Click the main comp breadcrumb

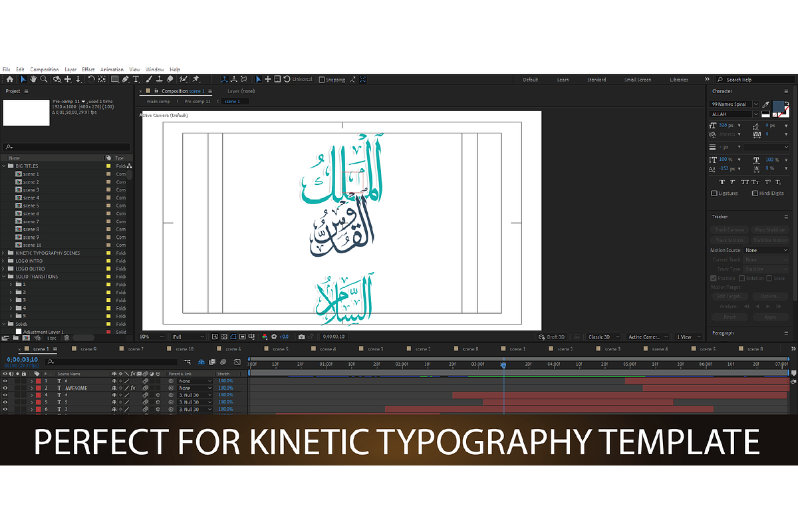158,101
